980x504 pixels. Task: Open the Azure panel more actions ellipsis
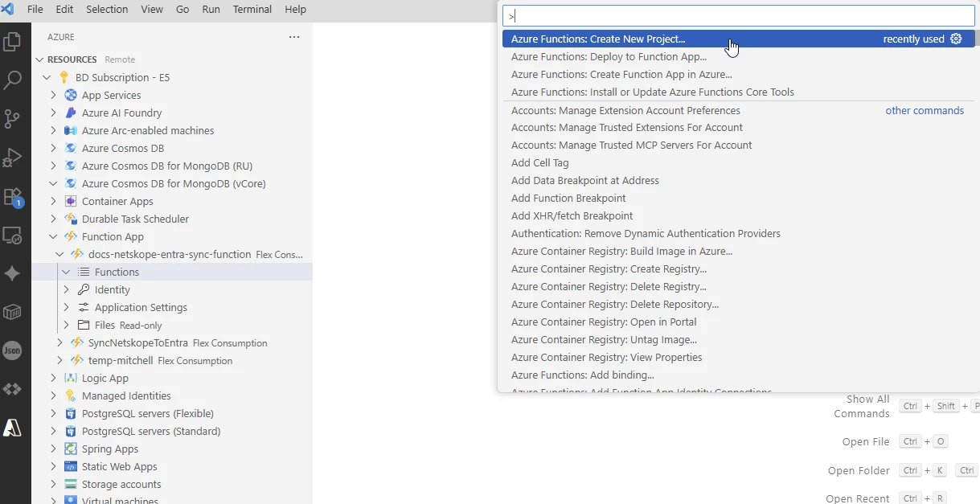294,37
